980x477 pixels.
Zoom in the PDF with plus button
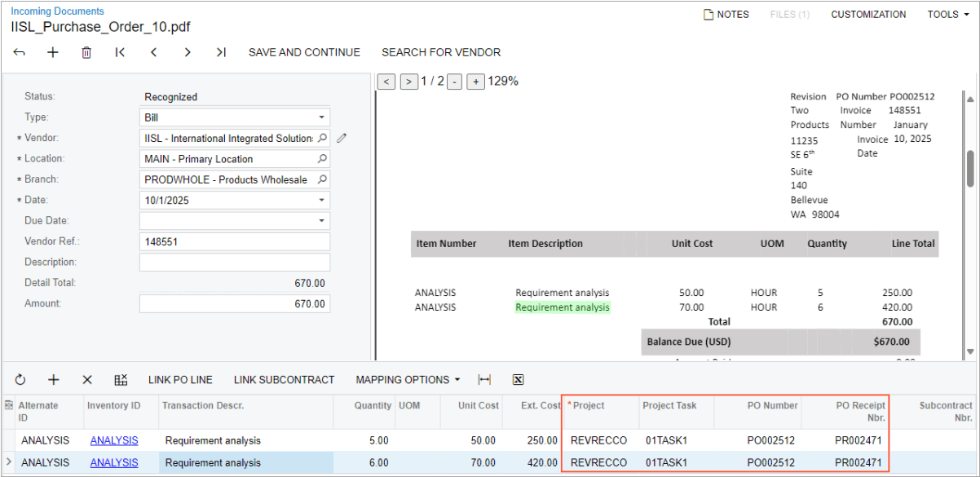tap(476, 82)
